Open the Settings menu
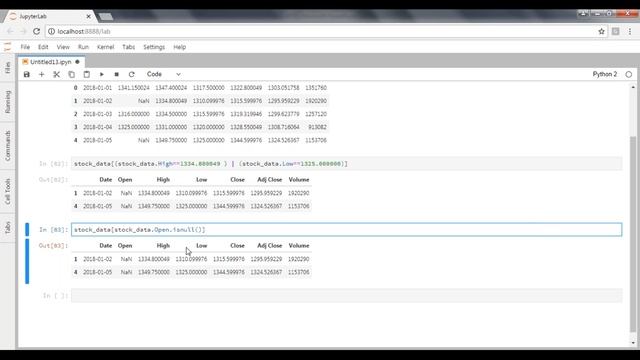Image resolution: width=640 pixels, height=360 pixels. tap(154, 47)
